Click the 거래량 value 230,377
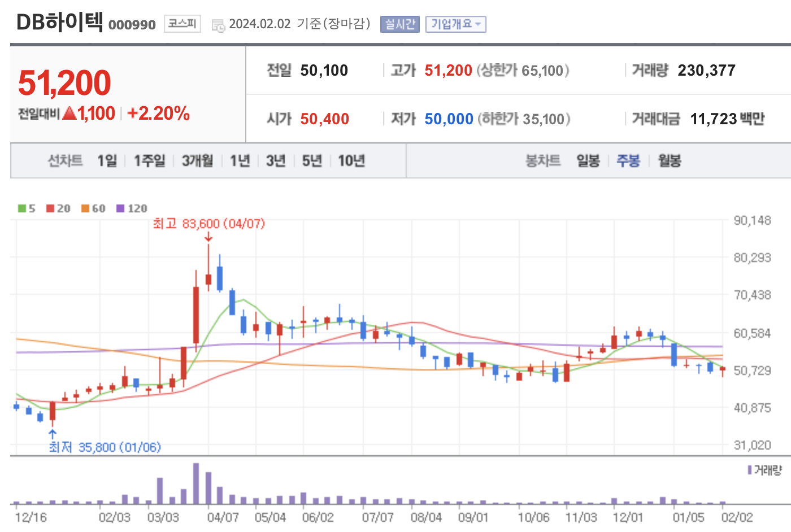The height and width of the screenshot is (532, 791). [x=707, y=71]
